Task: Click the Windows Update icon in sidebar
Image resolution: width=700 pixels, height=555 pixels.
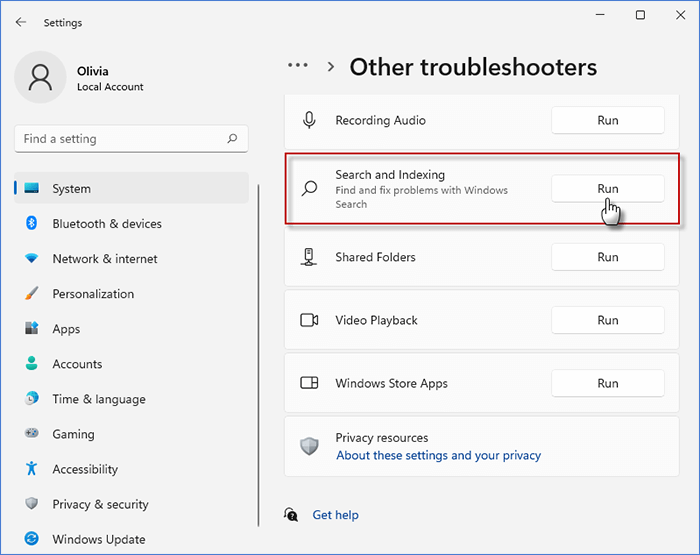Action: point(32,539)
